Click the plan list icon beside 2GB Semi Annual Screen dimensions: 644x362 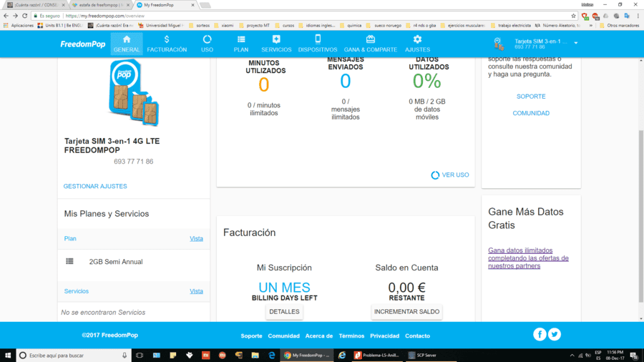(70, 261)
